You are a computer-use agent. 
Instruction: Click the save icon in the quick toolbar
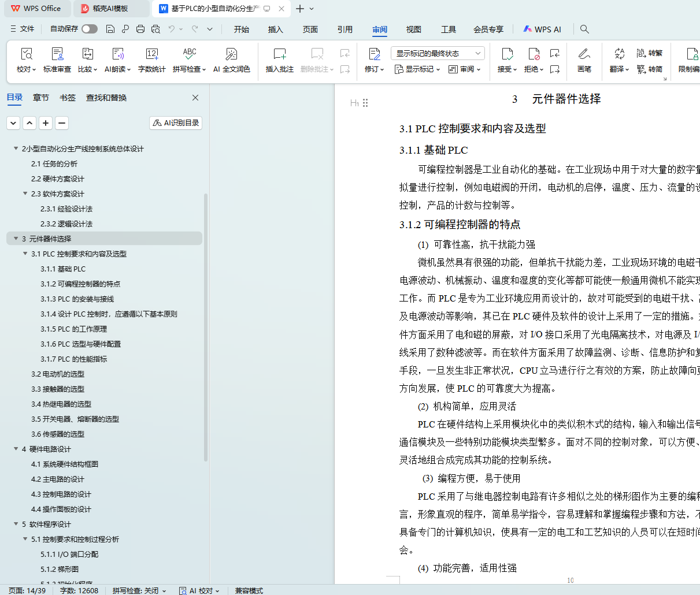110,29
